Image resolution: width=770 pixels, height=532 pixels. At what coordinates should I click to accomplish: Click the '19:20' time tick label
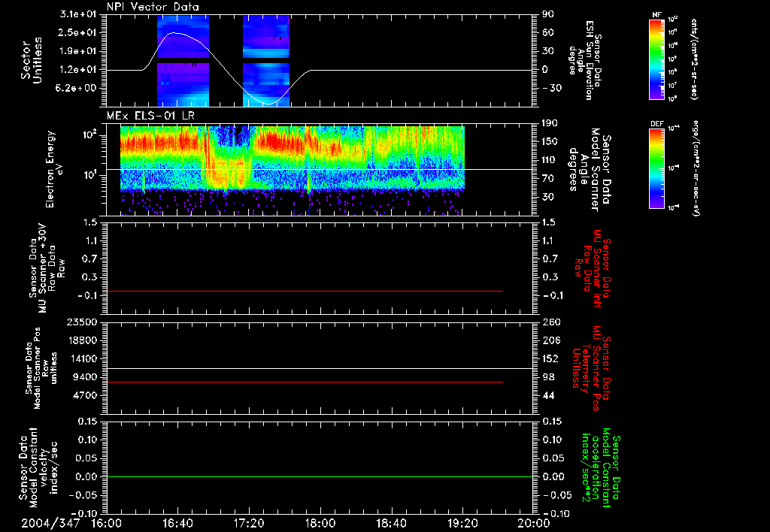[462, 523]
